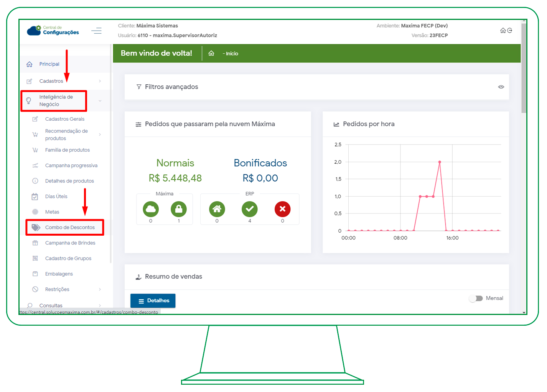The height and width of the screenshot is (392, 547).
Task: Click the green checkmark icon under ERP
Action: (x=250, y=209)
